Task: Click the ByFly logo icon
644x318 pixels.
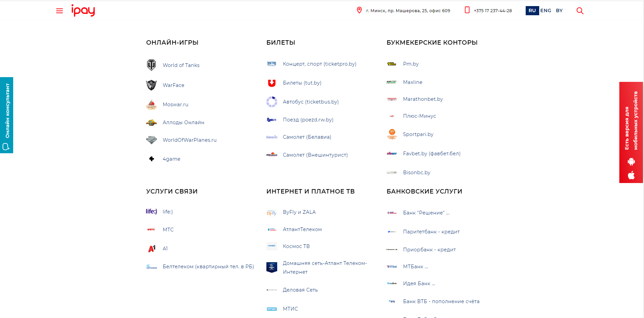Action: pyautogui.click(x=272, y=212)
